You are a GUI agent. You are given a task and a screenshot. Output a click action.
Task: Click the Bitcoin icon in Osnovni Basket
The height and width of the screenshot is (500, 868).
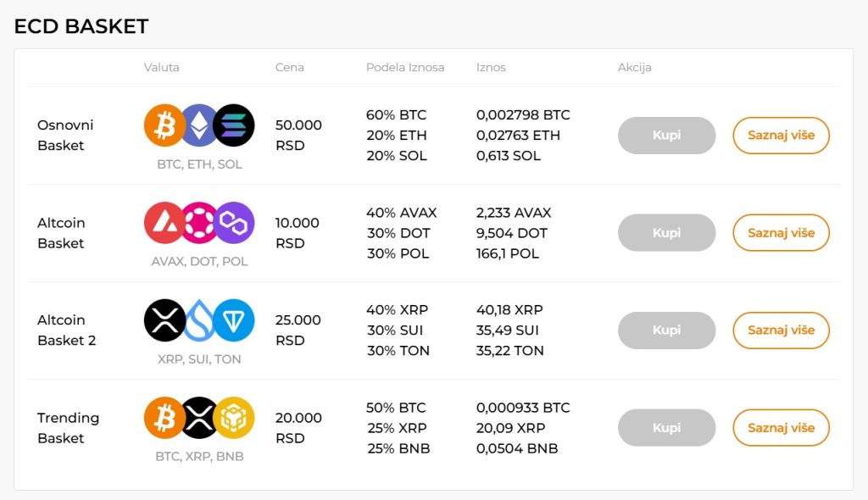coord(164,125)
